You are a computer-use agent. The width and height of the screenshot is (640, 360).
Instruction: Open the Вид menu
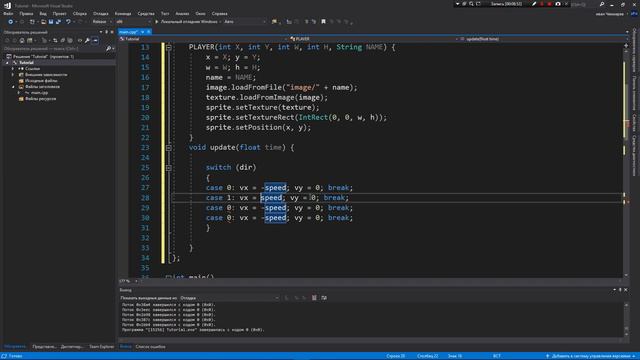(x=43, y=13)
